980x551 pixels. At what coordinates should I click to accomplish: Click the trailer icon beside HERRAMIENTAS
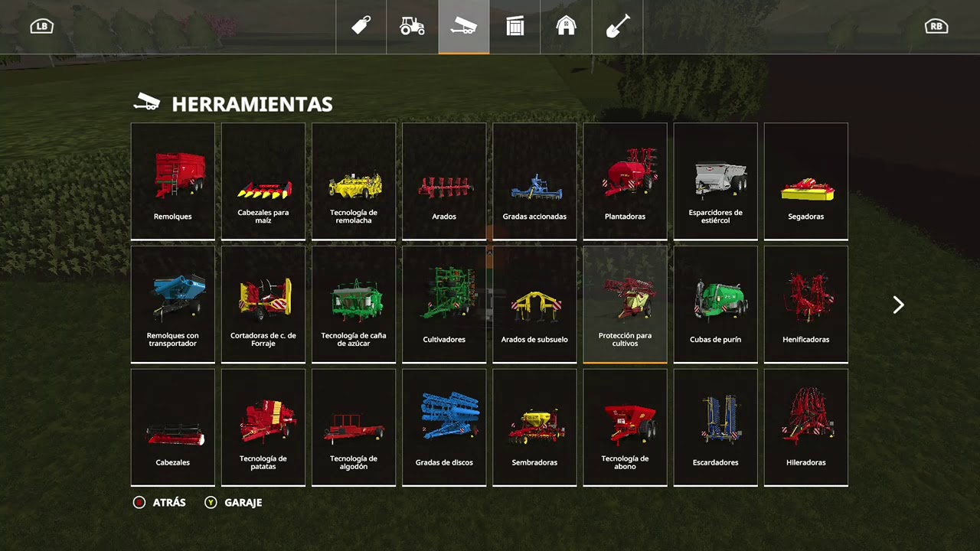point(147,103)
